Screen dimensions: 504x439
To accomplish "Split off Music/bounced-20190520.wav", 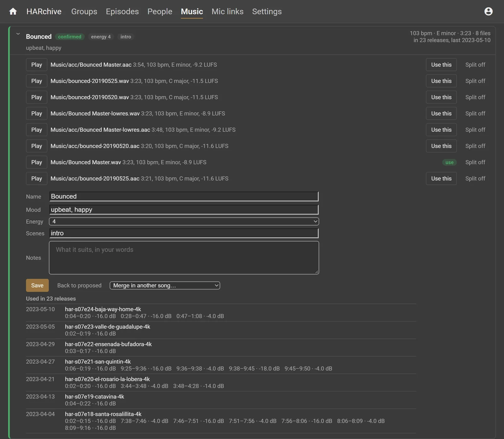I will 475,97.
